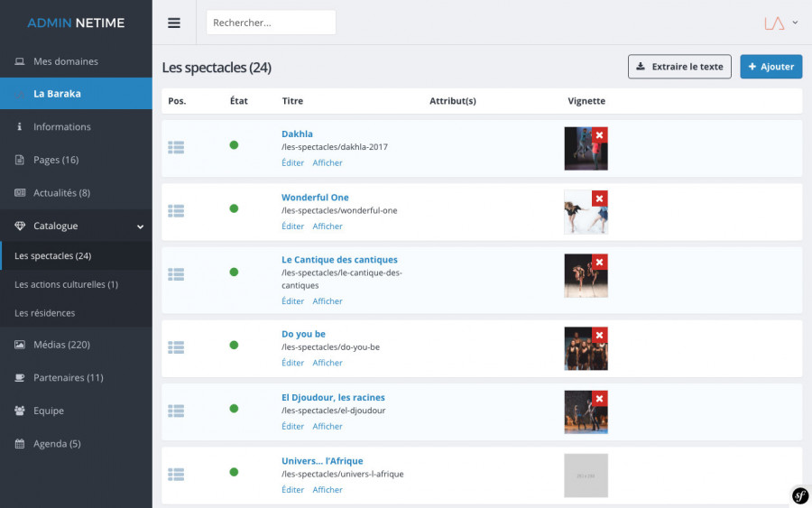Click the reorder handle for Wonderful One
Viewport: 812px width, 508px height.
(176, 211)
